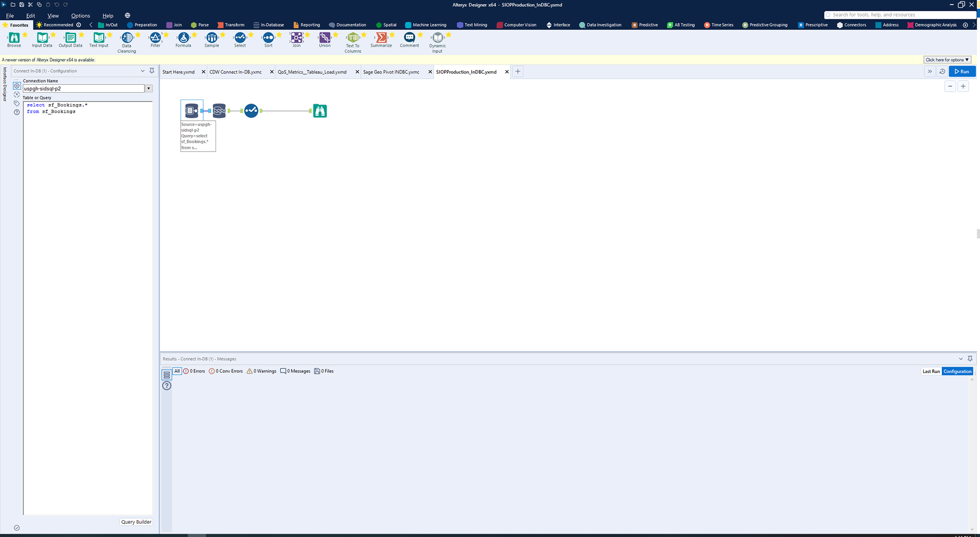Toggle the 0 Warnings filter
The width and height of the screenshot is (980, 537).
[x=261, y=371]
